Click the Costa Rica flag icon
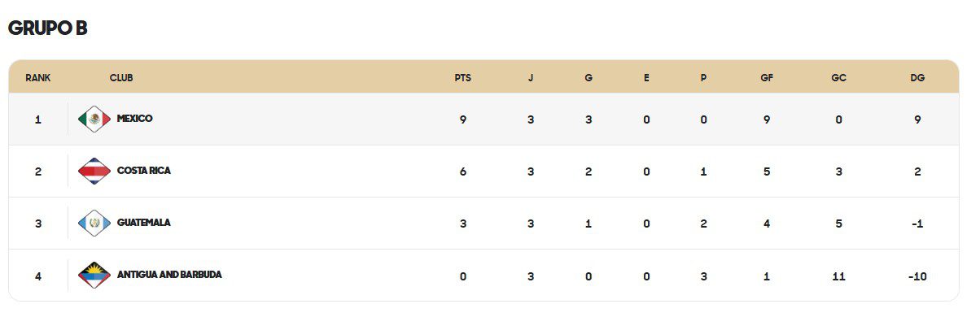The image size is (980, 330). point(94,172)
